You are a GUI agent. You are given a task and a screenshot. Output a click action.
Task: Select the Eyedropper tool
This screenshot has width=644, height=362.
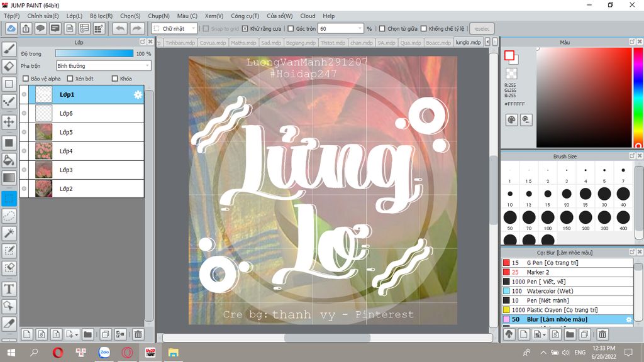point(9,324)
